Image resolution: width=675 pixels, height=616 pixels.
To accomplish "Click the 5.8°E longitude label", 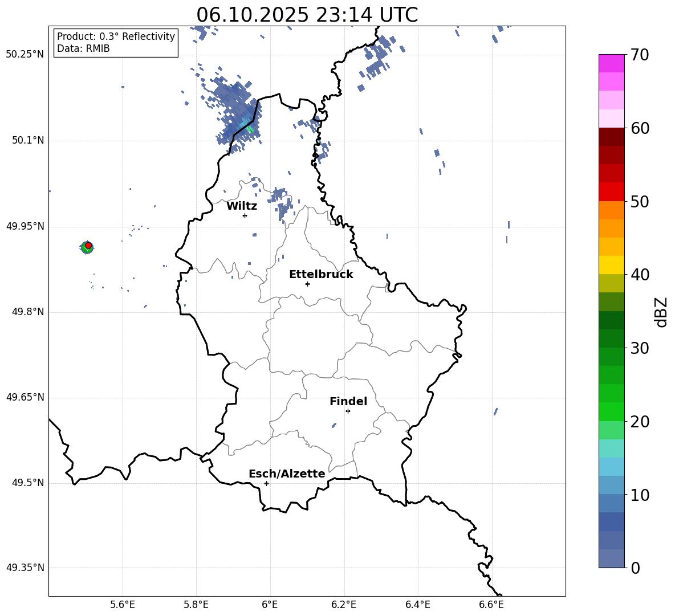I will point(196,605).
